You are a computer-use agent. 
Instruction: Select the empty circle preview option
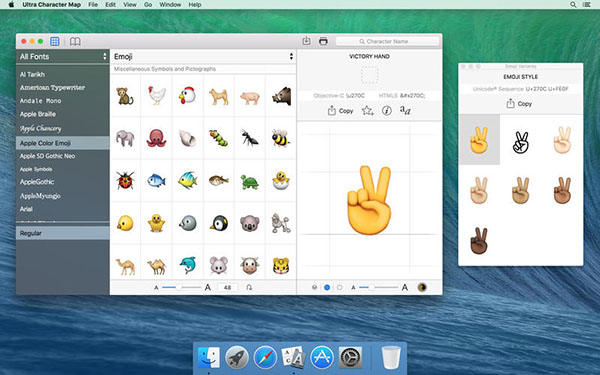pyautogui.click(x=339, y=287)
